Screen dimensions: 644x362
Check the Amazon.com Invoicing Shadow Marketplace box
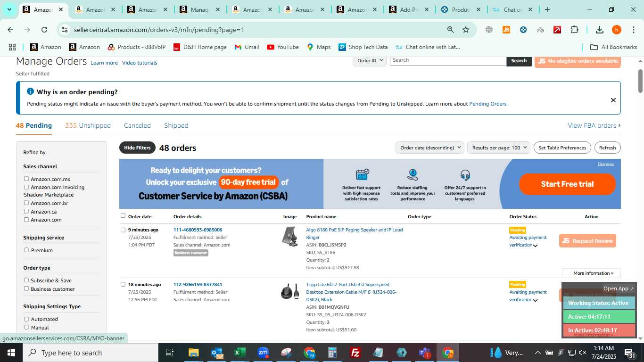click(x=26, y=187)
